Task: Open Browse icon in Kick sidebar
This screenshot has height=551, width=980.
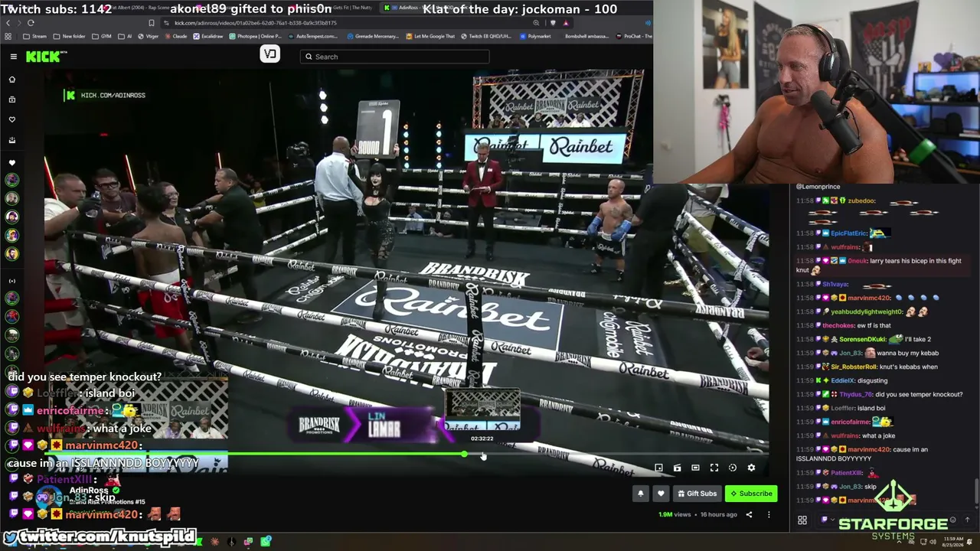Action: point(12,99)
